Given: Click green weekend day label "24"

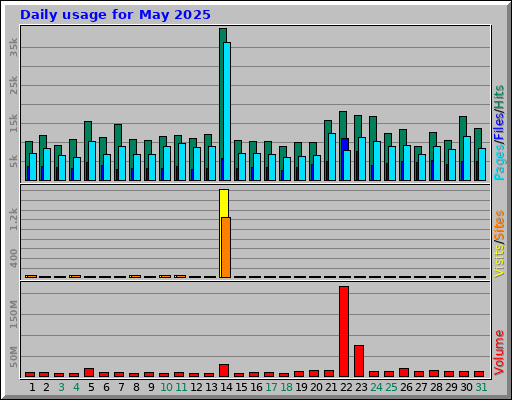Looking at the screenshot, I should pos(376,387).
